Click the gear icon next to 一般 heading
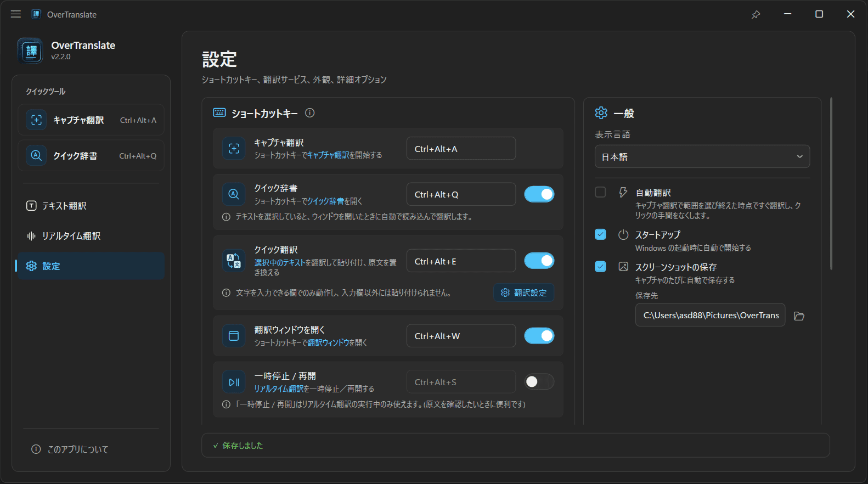Image resolution: width=868 pixels, height=484 pixels. pos(601,113)
